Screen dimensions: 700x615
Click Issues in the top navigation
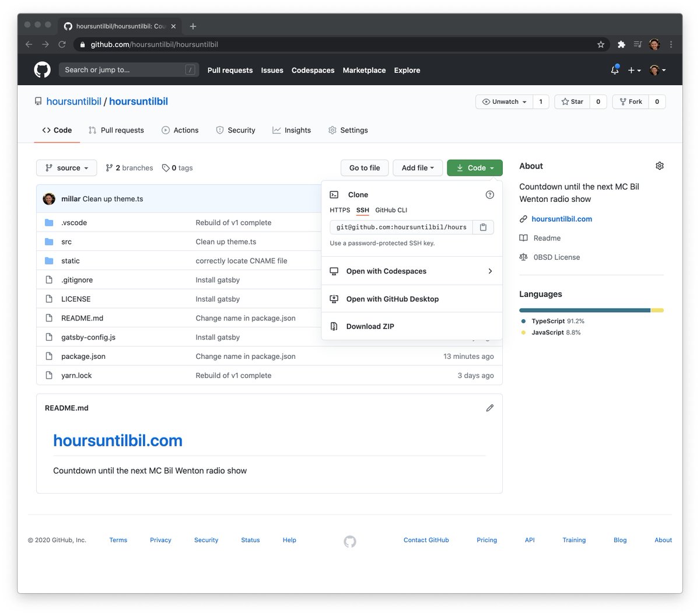(272, 70)
